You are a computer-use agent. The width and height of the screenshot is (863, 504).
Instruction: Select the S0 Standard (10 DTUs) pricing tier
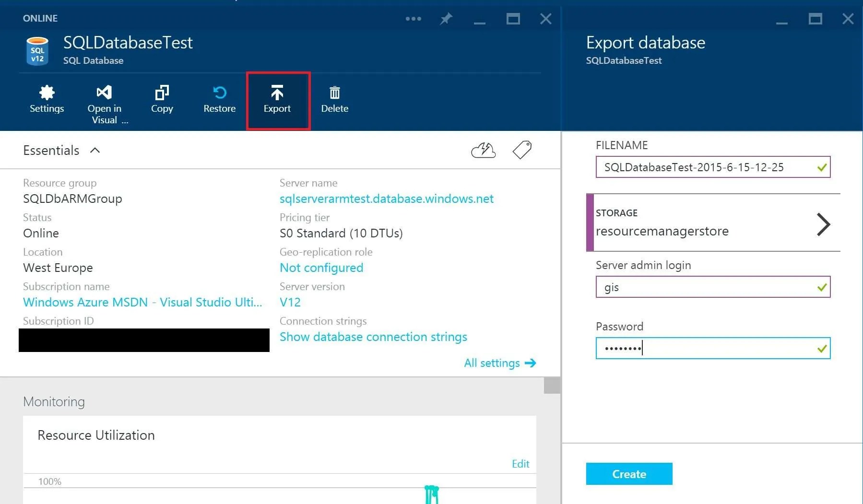coord(341,233)
